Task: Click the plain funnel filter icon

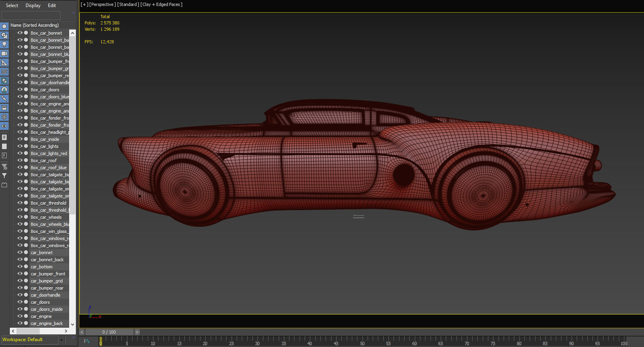Action: [x=4, y=176]
